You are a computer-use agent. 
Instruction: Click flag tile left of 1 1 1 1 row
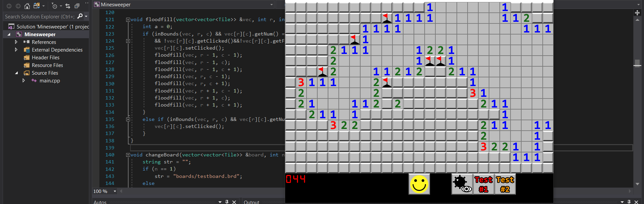[387, 18]
